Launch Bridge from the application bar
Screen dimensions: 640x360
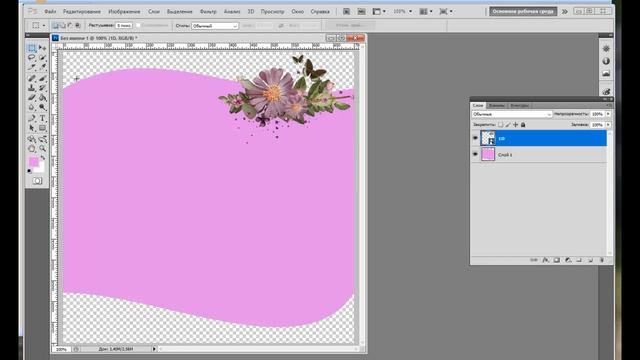pos(346,11)
